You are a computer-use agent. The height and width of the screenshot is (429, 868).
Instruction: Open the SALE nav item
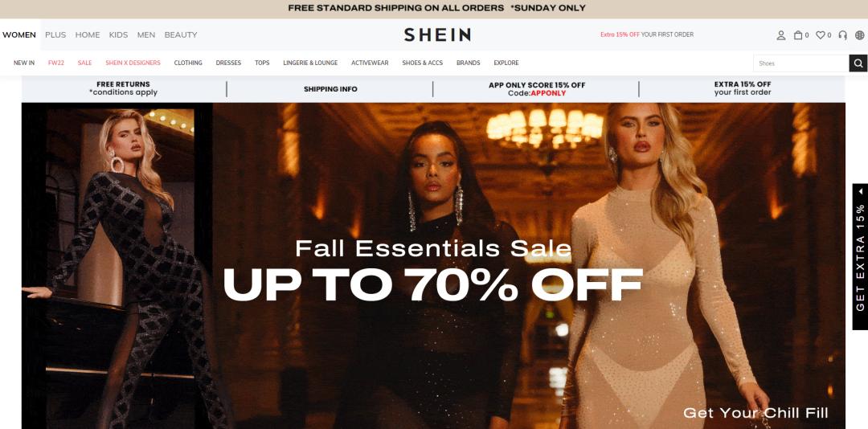pos(84,63)
